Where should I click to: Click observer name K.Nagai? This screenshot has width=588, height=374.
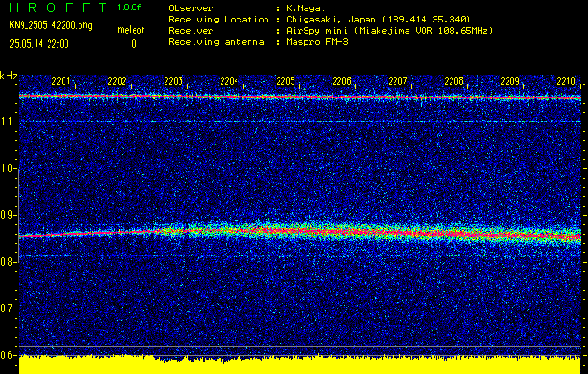[306, 8]
